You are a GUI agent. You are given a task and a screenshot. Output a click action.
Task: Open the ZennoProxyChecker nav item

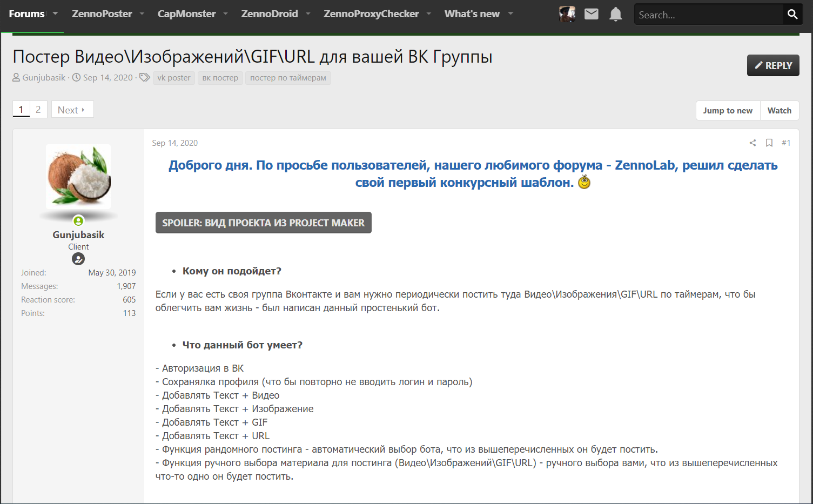click(371, 14)
